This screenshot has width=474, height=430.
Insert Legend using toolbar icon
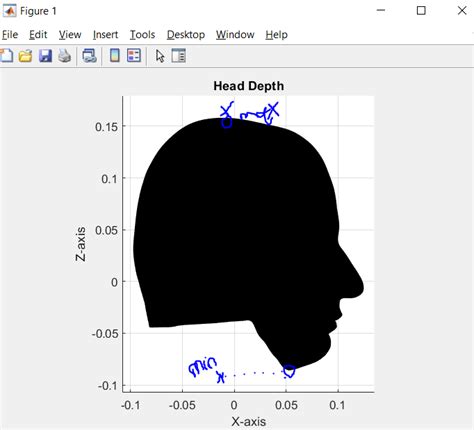[x=134, y=56]
